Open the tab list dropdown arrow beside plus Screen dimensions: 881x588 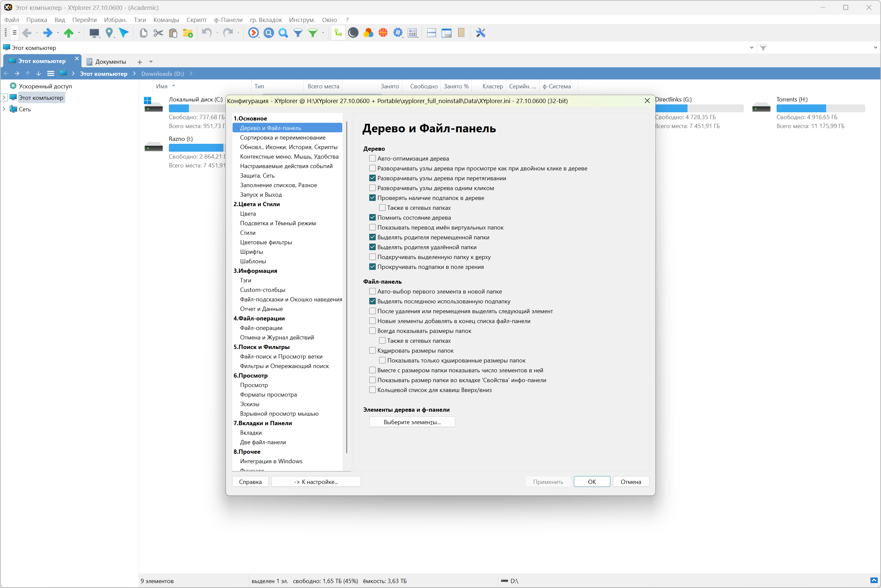(151, 61)
